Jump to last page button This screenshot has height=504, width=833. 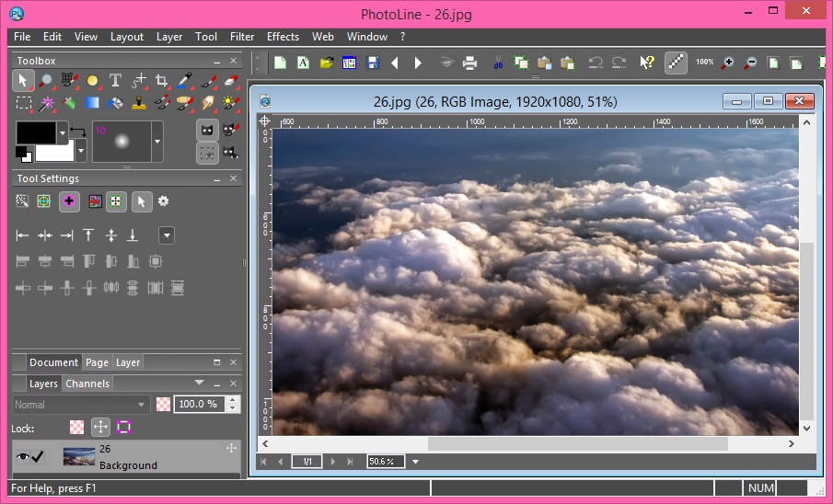[x=350, y=462]
